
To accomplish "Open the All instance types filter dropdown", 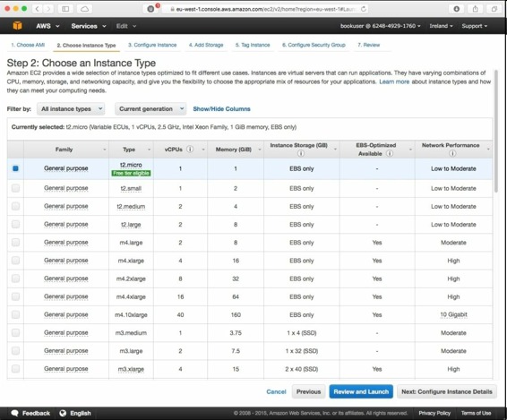I will pos(71,108).
